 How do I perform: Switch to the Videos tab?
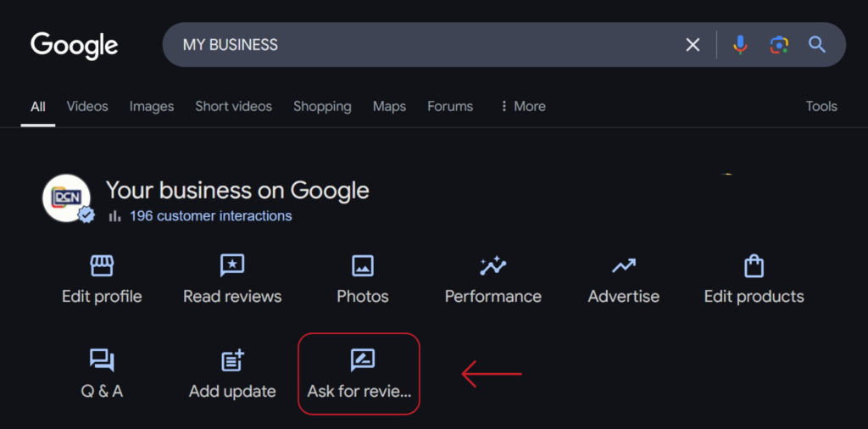tap(87, 106)
